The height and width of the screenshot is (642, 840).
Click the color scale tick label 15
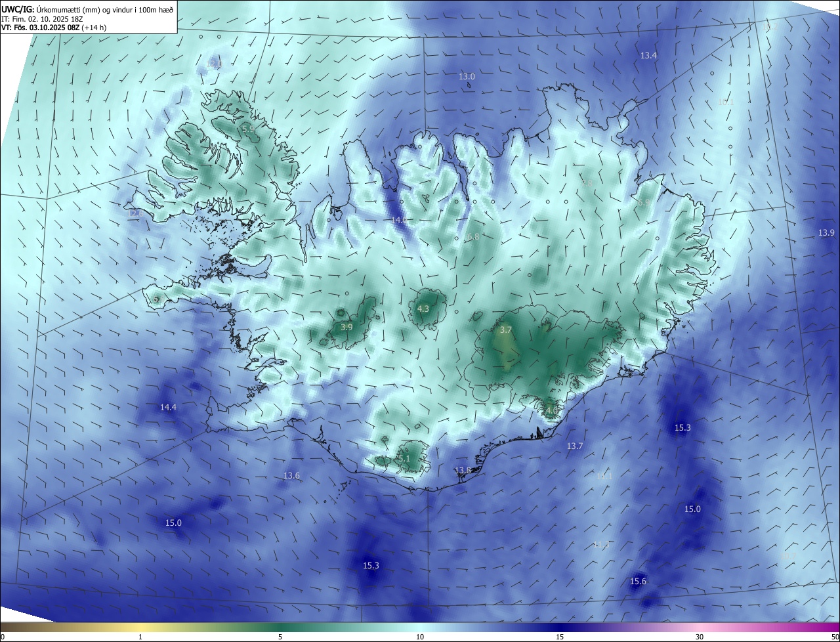pos(560,637)
